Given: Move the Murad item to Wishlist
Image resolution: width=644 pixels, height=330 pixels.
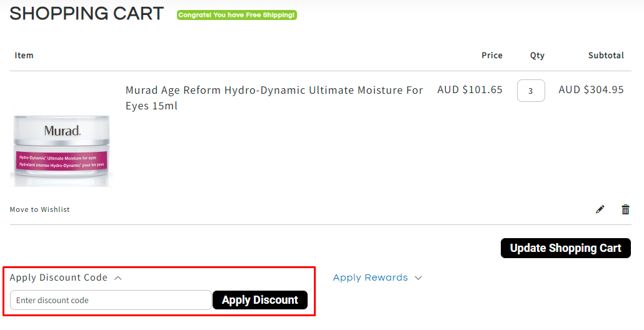Looking at the screenshot, I should 40,210.
